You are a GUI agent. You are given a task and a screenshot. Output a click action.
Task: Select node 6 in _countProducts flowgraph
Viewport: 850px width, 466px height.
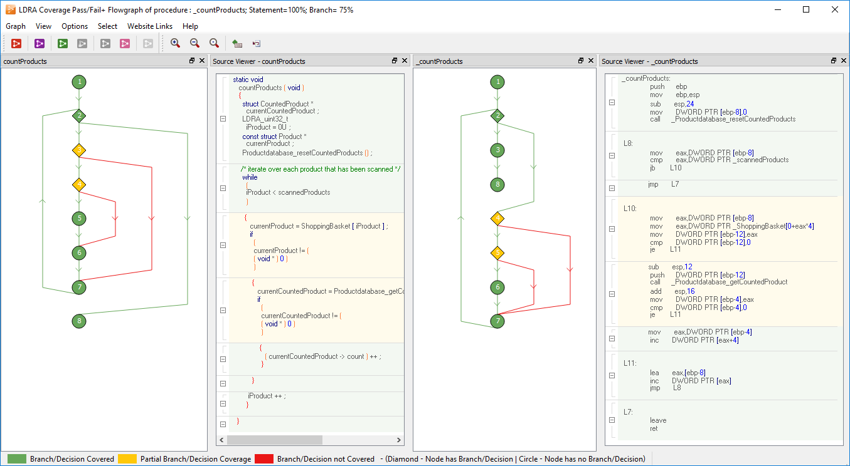tap(498, 287)
